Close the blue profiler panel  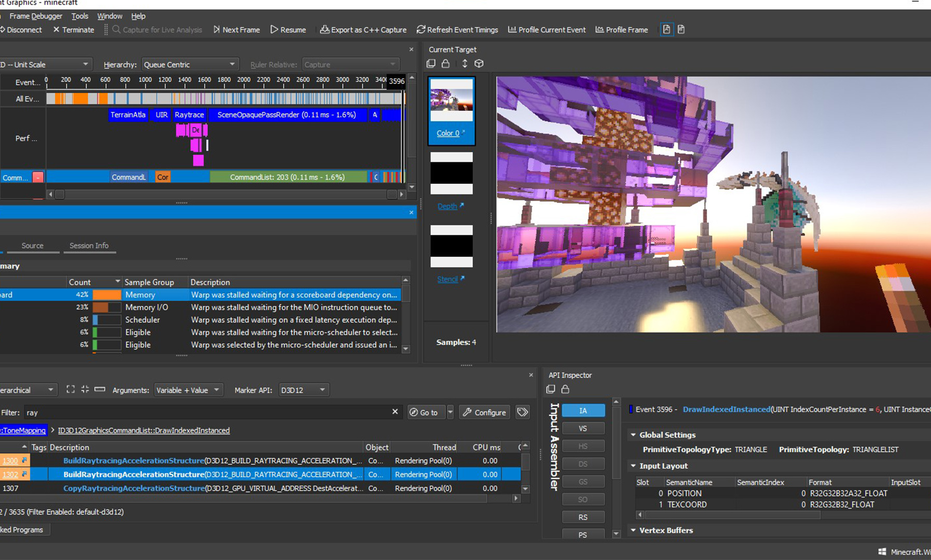pyautogui.click(x=411, y=213)
